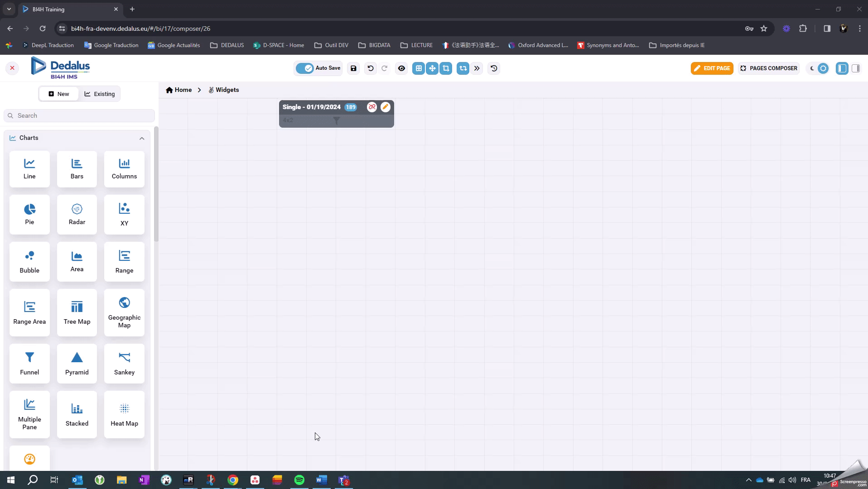
Task: Toggle the grid display icon
Action: point(419,68)
